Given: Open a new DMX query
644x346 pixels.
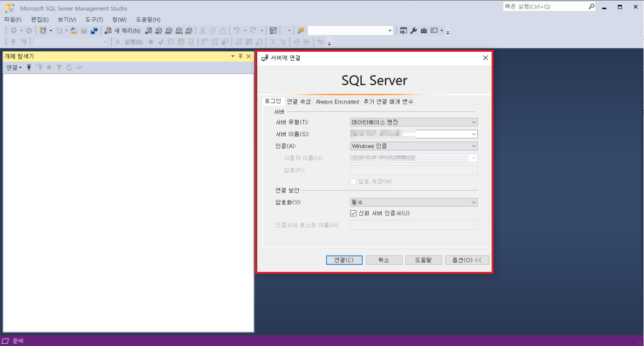Looking at the screenshot, I should coord(169,31).
